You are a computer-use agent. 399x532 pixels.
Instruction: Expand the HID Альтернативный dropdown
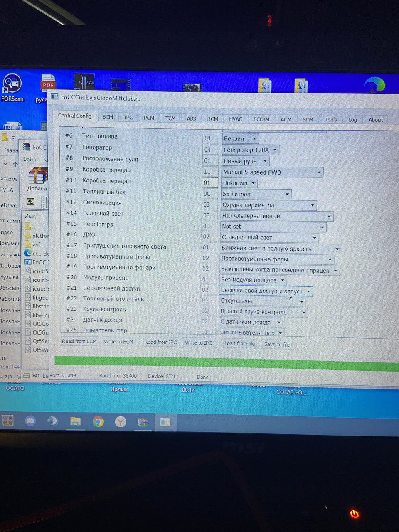click(x=277, y=216)
